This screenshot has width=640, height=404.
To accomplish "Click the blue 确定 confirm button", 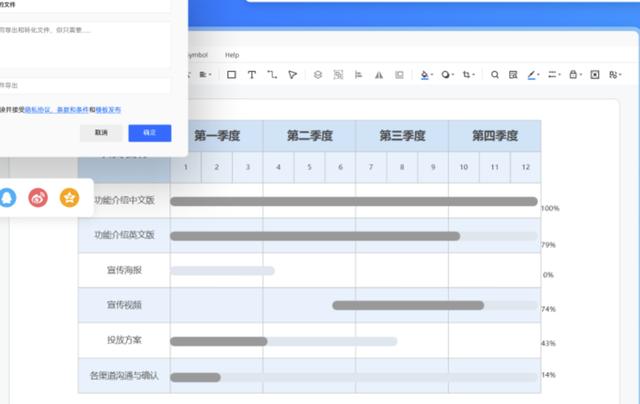I will (150, 133).
